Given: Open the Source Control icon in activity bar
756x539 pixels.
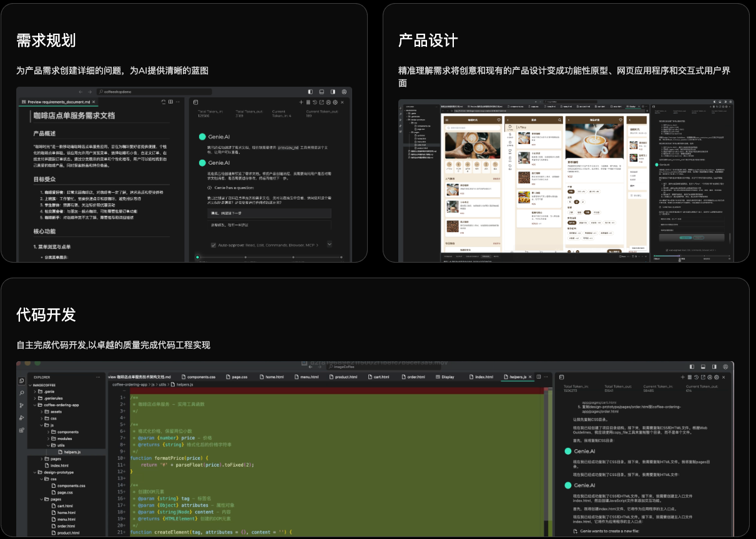Looking at the screenshot, I should tap(21, 404).
